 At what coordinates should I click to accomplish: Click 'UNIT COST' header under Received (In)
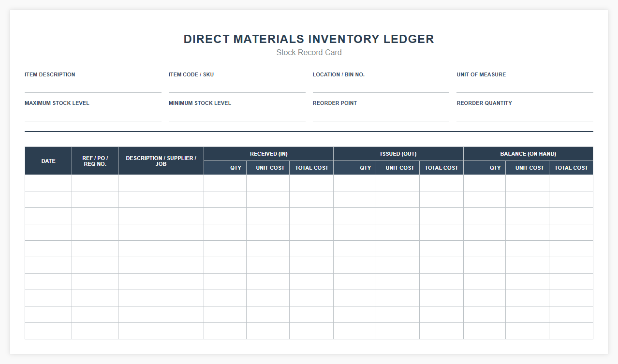tap(268, 168)
